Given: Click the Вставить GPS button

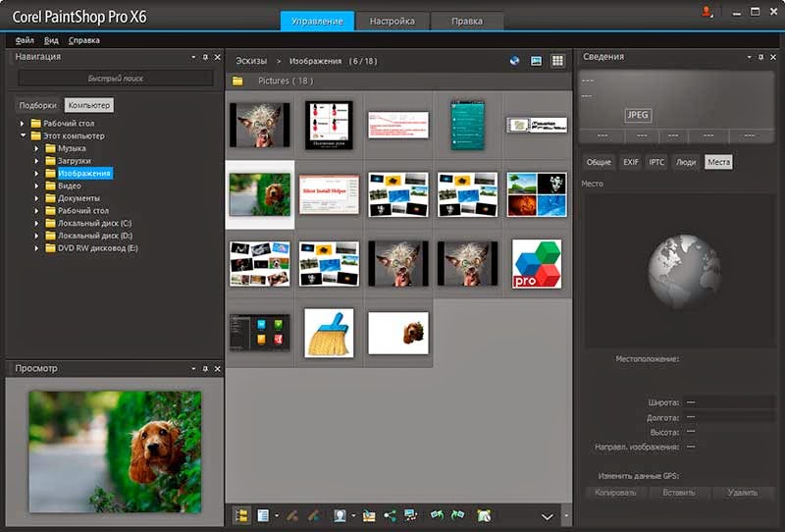Looking at the screenshot, I should pyautogui.click(x=679, y=493).
